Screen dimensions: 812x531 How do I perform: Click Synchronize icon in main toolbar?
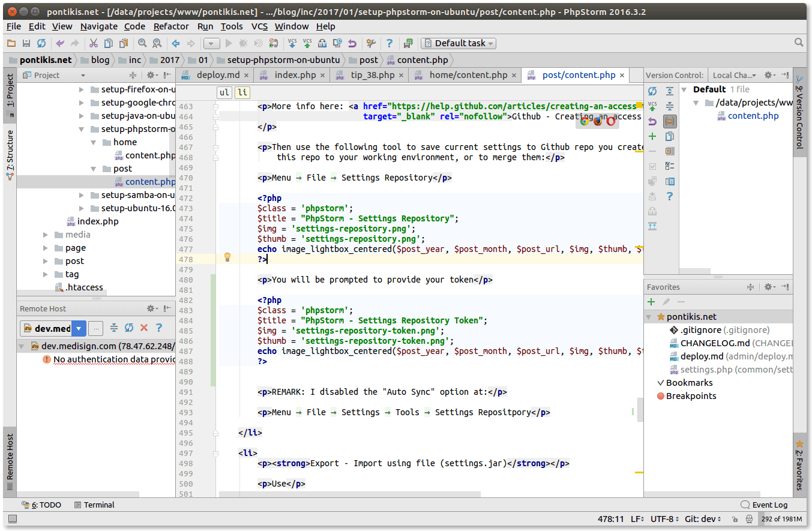click(x=41, y=43)
